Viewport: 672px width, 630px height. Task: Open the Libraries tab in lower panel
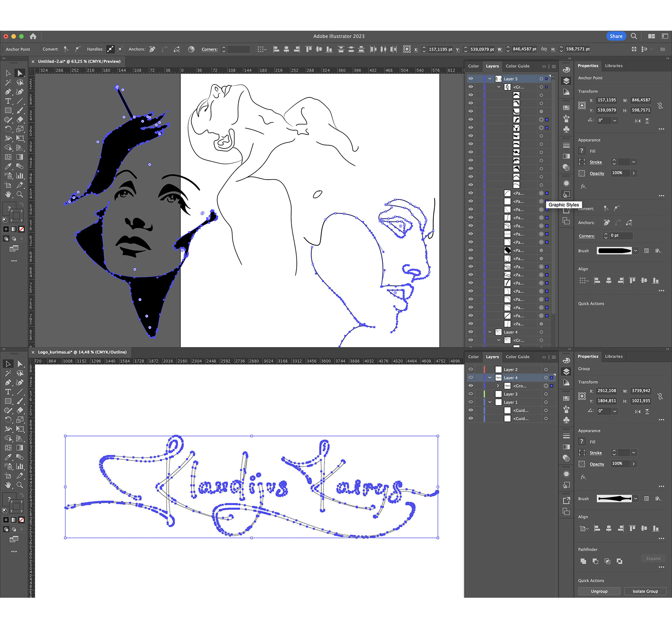(614, 356)
